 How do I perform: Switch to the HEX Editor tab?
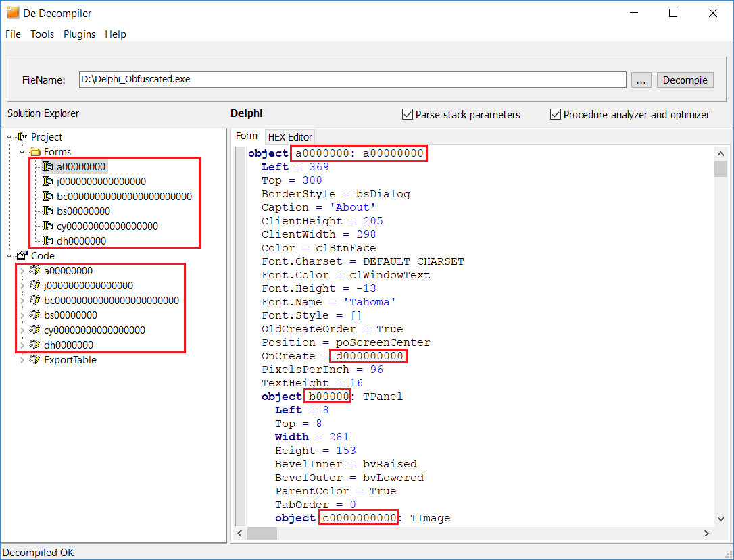(290, 137)
